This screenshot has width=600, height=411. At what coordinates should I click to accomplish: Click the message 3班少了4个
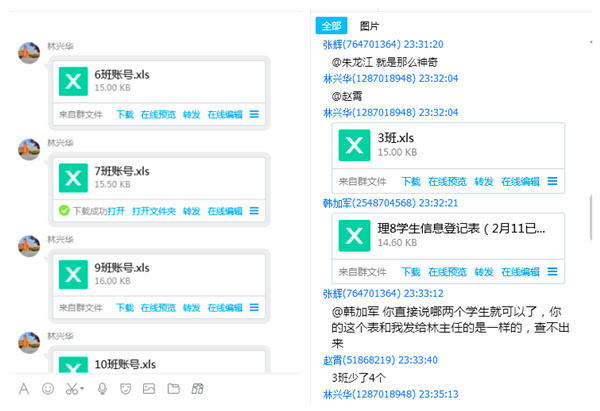tap(359, 378)
